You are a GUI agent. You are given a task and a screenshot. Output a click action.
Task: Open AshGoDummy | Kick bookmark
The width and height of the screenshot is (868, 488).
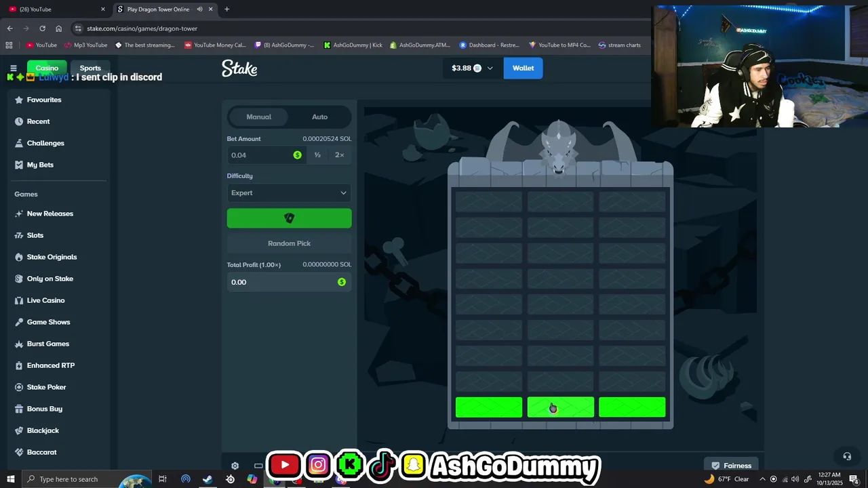[353, 45]
